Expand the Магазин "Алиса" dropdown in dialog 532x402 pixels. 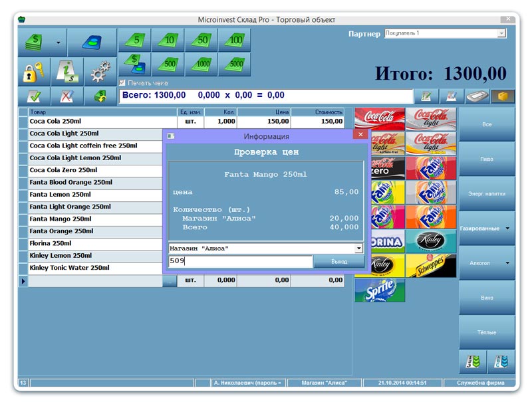[359, 249]
